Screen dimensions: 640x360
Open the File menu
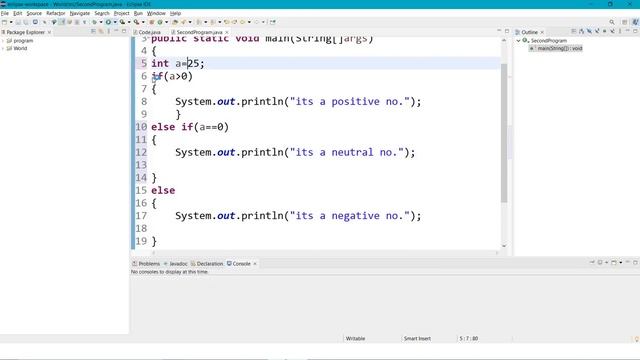tap(5, 13)
